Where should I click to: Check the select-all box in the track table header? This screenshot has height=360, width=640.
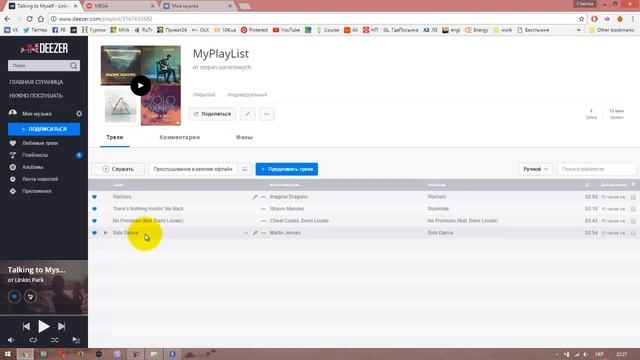633,185
